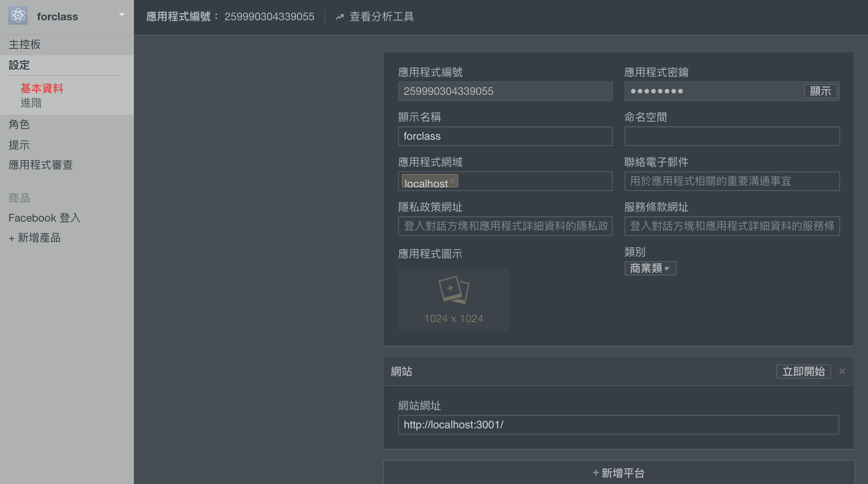868x484 pixels.
Task: Click + 新增平台 button
Action: [x=618, y=473]
